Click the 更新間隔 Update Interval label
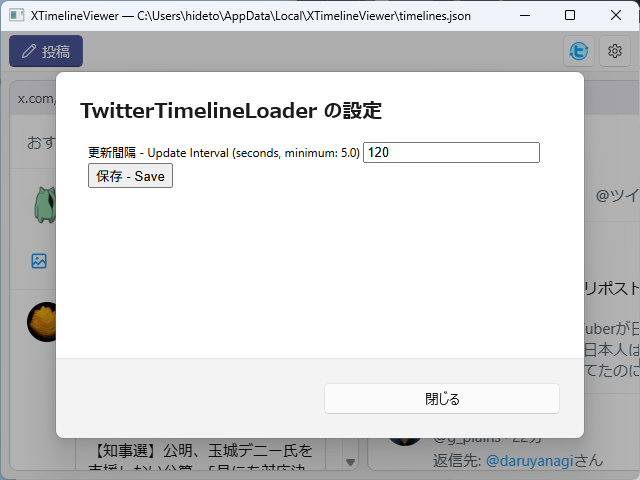Viewport: 640px width, 480px height. point(224,153)
